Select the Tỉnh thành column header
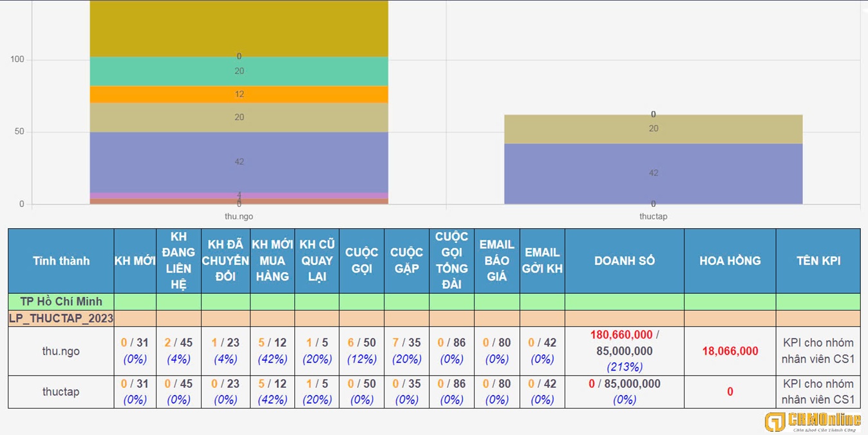Image resolution: width=868 pixels, height=435 pixels. coord(61,261)
